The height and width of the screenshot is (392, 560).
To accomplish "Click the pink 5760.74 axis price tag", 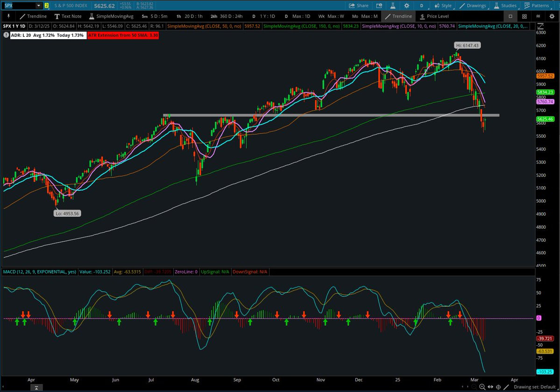I will (x=545, y=102).
